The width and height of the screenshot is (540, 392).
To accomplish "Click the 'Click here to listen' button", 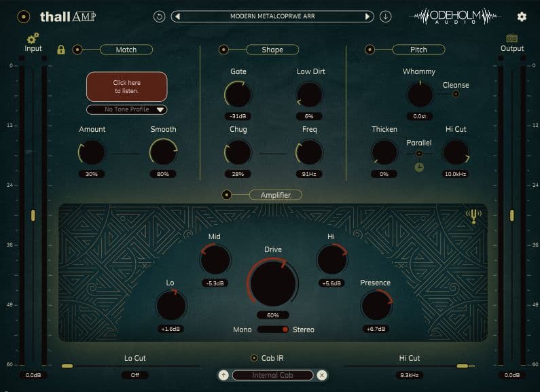I will [127, 87].
